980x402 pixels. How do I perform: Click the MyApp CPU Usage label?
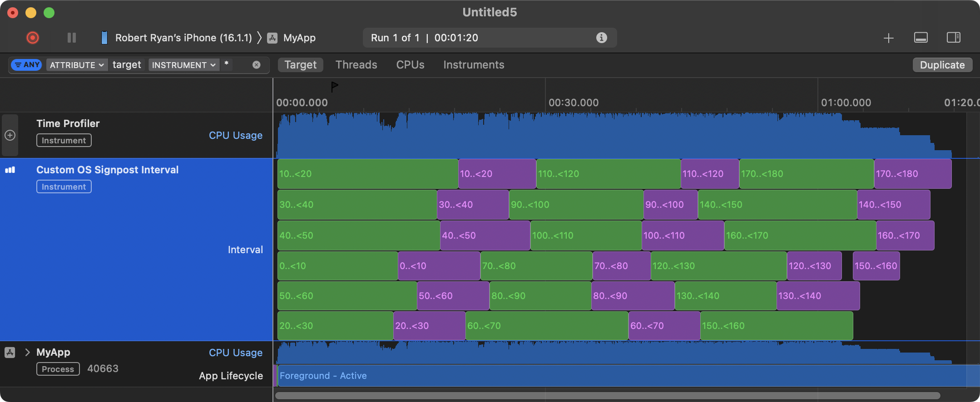click(x=236, y=353)
